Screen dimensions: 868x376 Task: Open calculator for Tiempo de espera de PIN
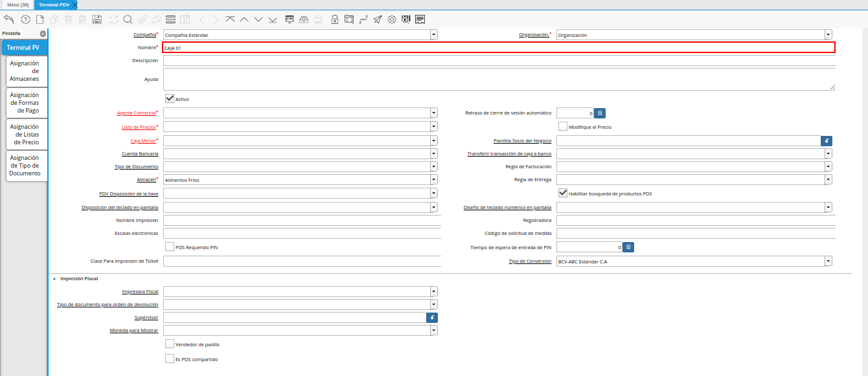click(x=628, y=247)
